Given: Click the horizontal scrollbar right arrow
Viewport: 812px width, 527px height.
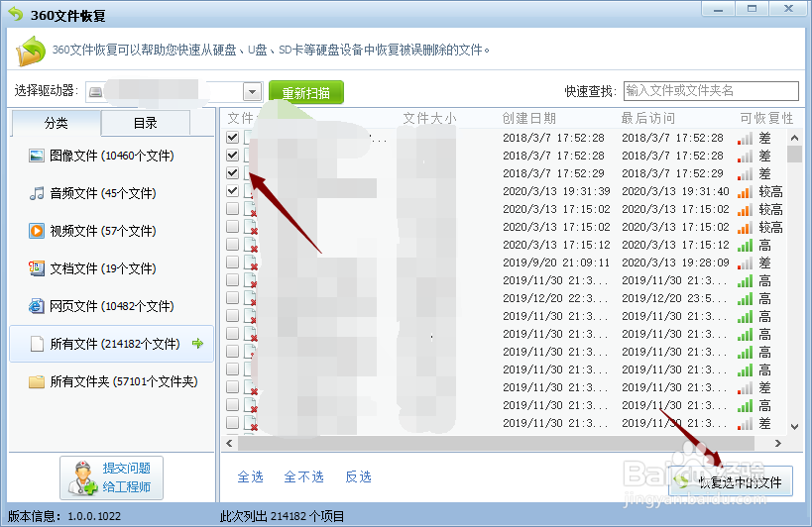Looking at the screenshot, I should pos(778,443).
